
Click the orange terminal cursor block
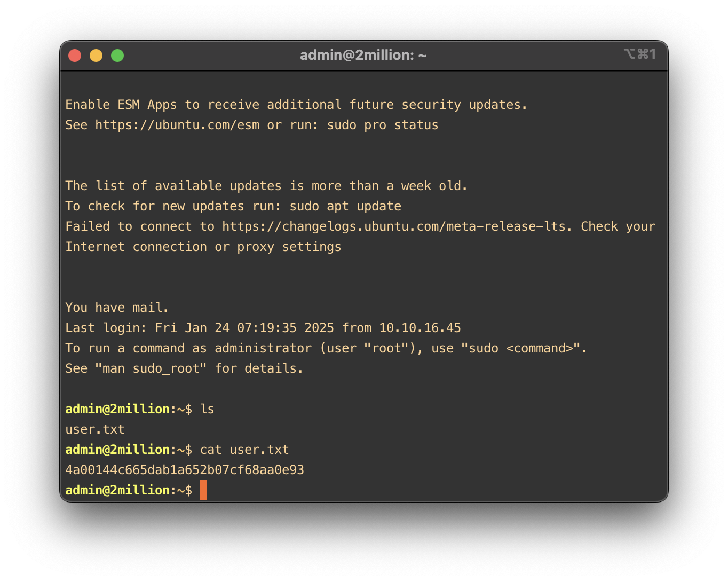[x=203, y=490]
